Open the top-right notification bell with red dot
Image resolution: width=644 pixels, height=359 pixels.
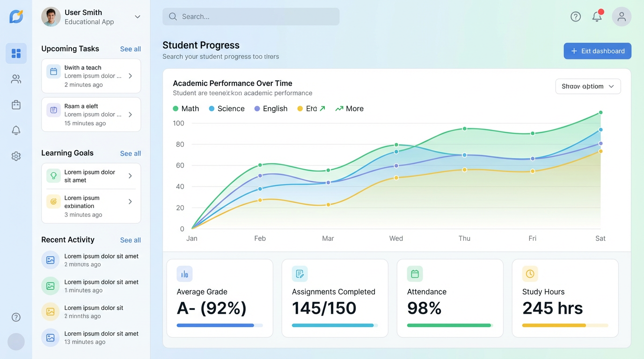point(597,17)
